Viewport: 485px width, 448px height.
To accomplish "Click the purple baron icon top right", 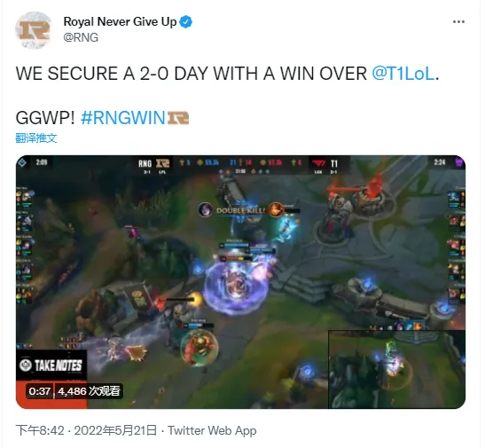I will [x=459, y=162].
